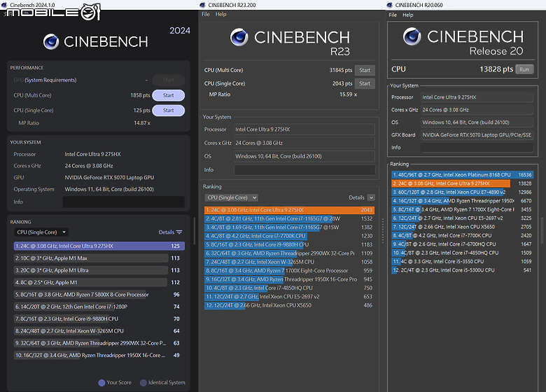546x392 pixels.
Task: Start the CPU (Multi Core) test in Cinebench R23
Action: [x=365, y=70]
